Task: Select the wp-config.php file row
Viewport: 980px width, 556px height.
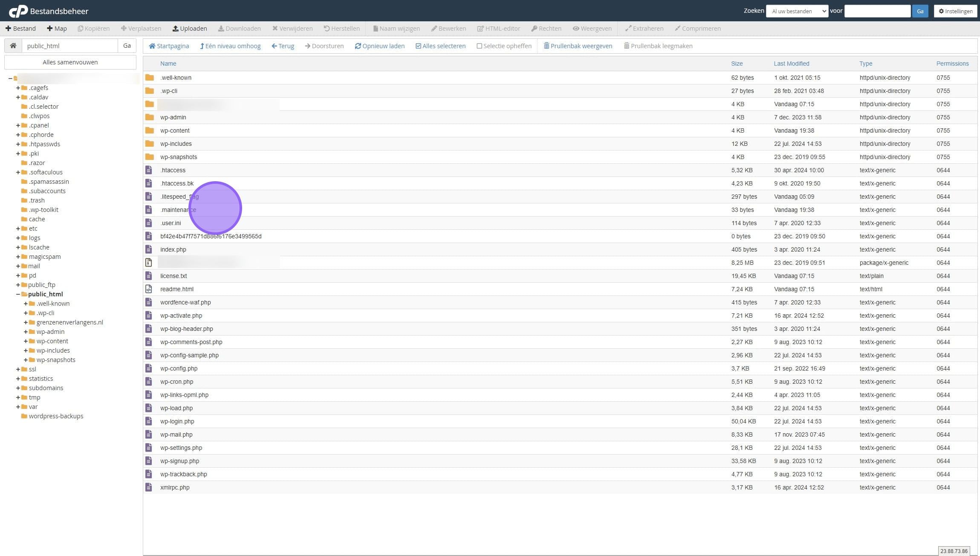Action: (179, 368)
